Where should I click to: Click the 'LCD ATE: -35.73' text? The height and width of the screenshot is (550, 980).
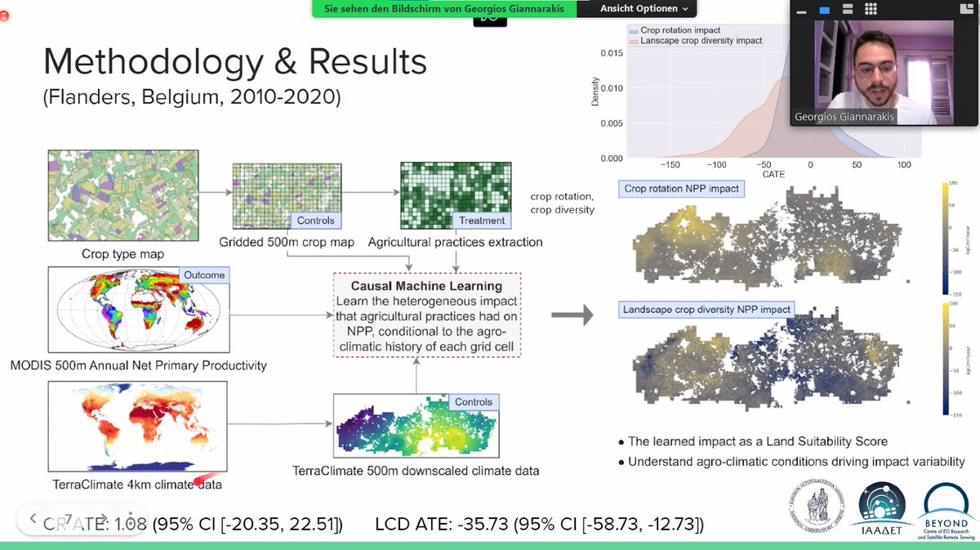pos(442,523)
